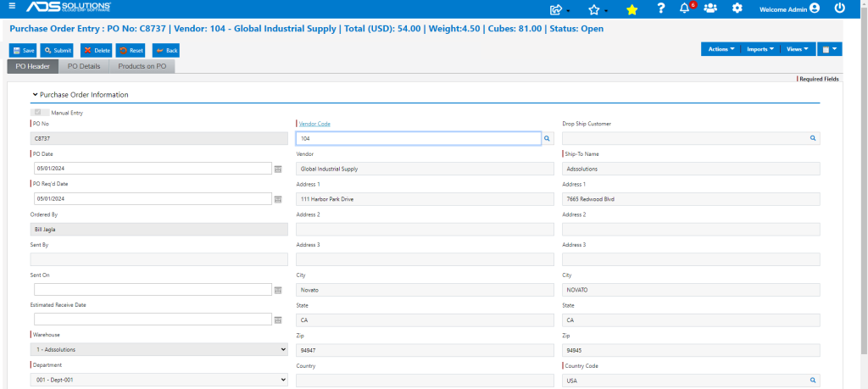Click the vendor name Global Industrial Supply

(x=426, y=169)
